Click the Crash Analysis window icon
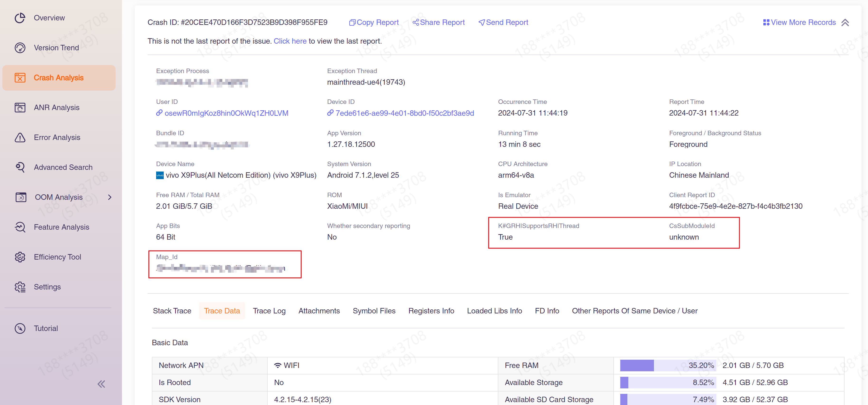Screen dimensions: 868x405 coord(20,78)
